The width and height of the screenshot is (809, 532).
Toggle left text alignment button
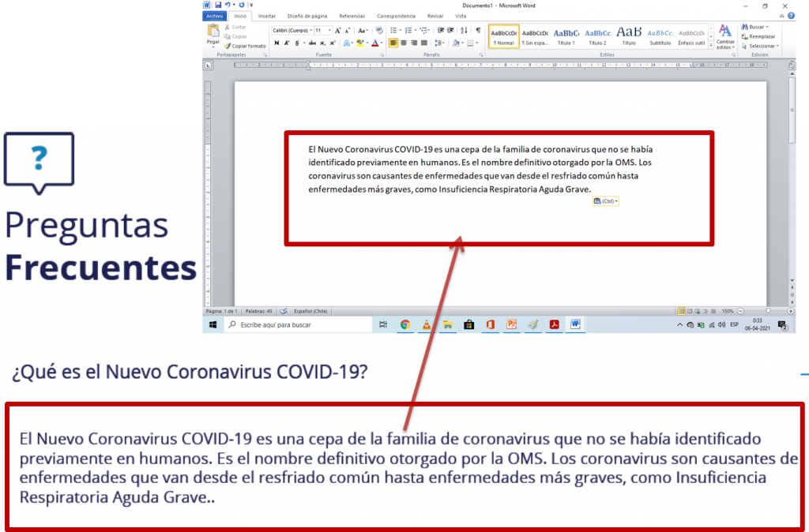coord(393,43)
